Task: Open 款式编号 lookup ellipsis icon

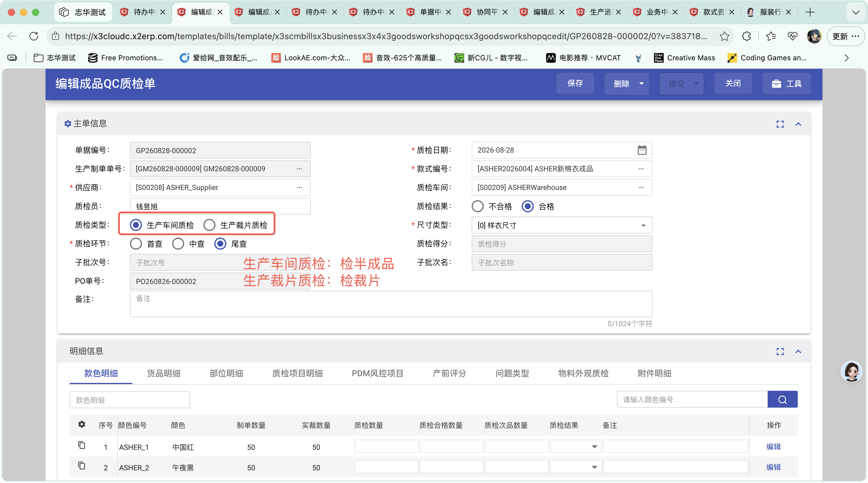Action: coord(641,169)
